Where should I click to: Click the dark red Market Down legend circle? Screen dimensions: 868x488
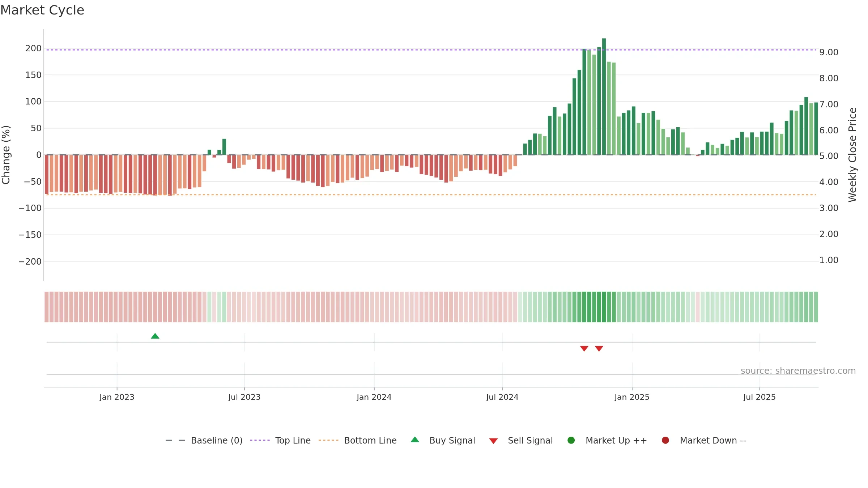[x=665, y=440]
